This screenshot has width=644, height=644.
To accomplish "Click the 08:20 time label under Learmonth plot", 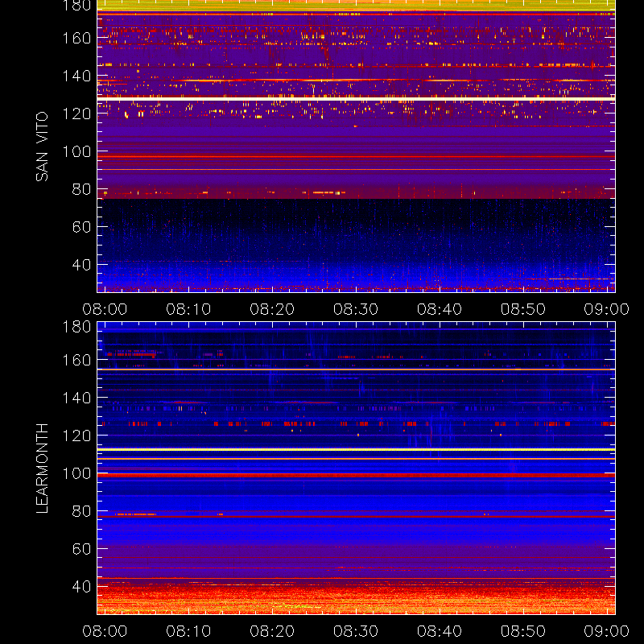I will pyautogui.click(x=272, y=631).
